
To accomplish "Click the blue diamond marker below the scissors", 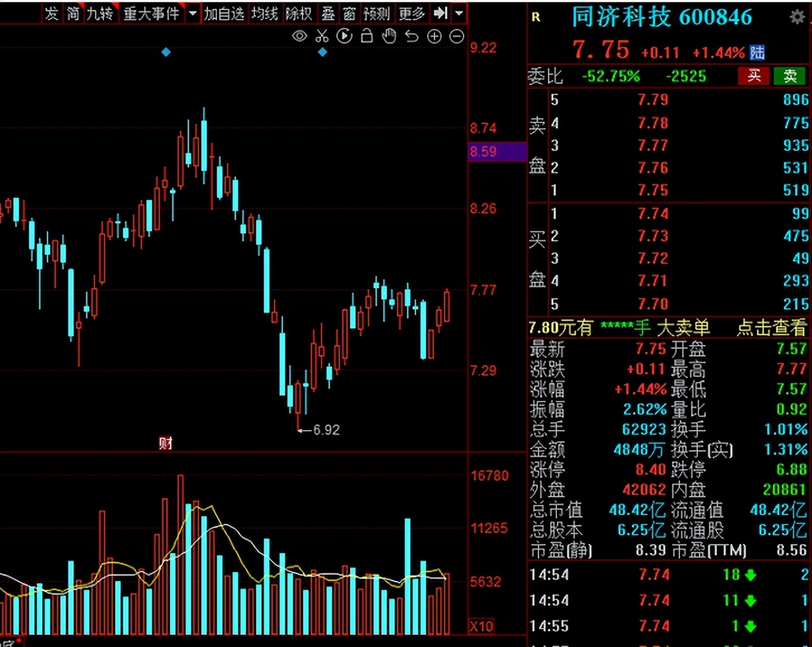I will point(322,52).
